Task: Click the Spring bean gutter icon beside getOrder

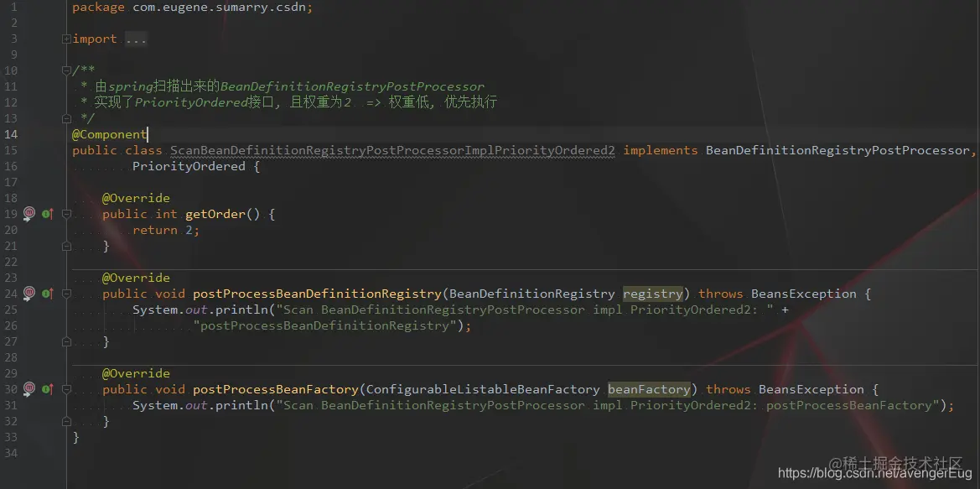Action: [29, 214]
